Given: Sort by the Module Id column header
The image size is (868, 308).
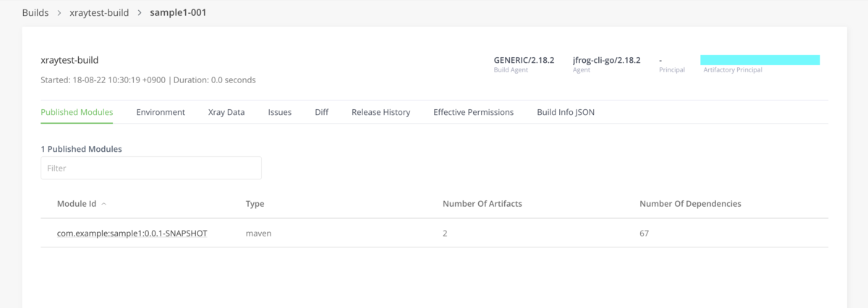Looking at the screenshot, I should click(77, 204).
